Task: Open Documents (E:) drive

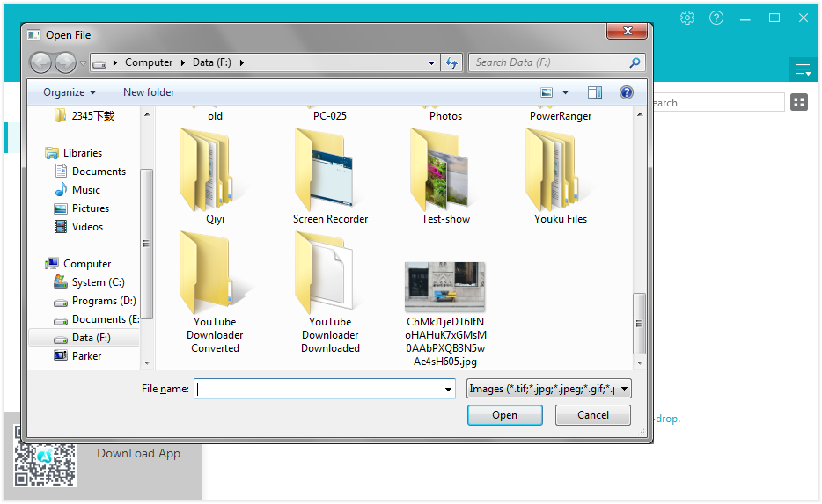Action: pos(97,319)
